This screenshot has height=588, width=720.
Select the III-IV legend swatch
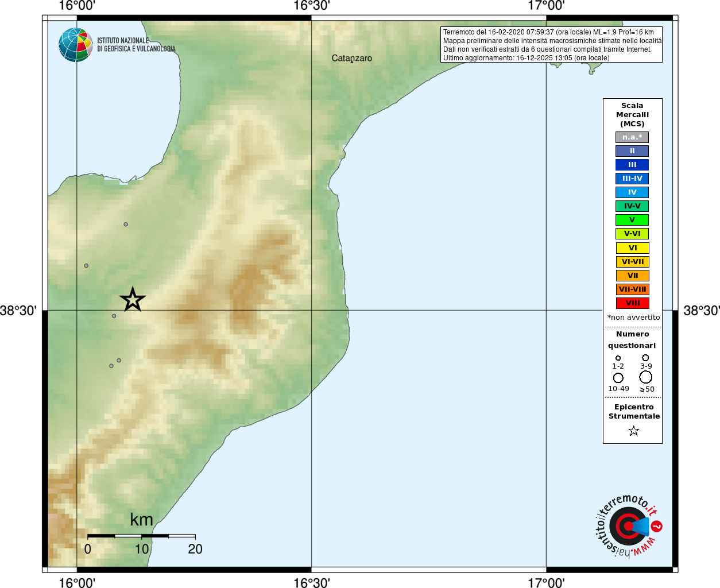[632, 179]
